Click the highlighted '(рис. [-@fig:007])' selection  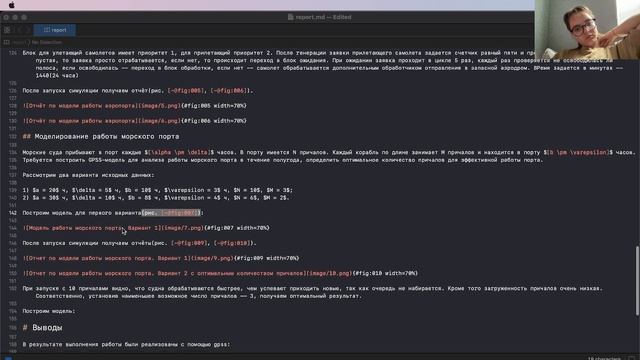tap(171, 213)
